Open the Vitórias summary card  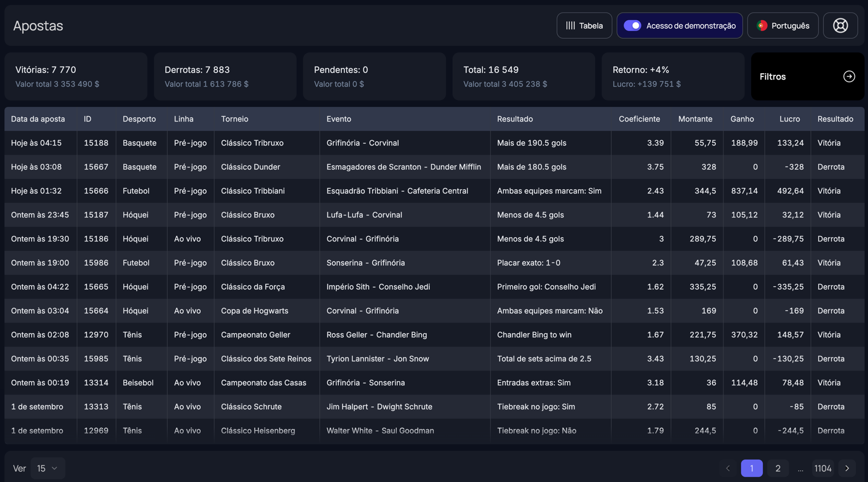coord(76,76)
